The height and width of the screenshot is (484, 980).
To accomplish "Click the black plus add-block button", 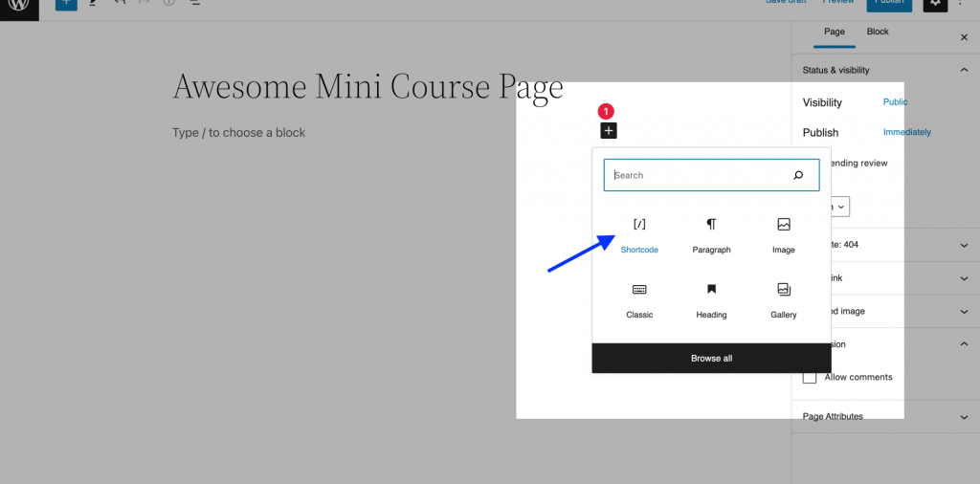I will [x=609, y=131].
